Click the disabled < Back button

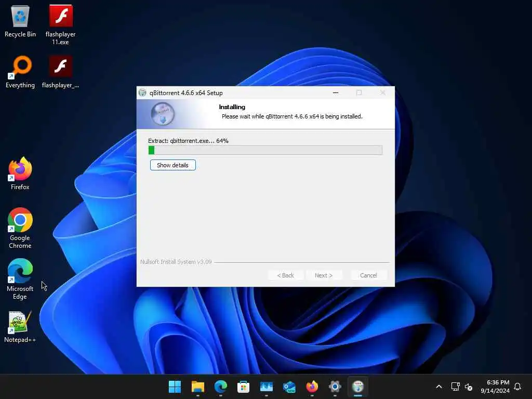tap(286, 275)
